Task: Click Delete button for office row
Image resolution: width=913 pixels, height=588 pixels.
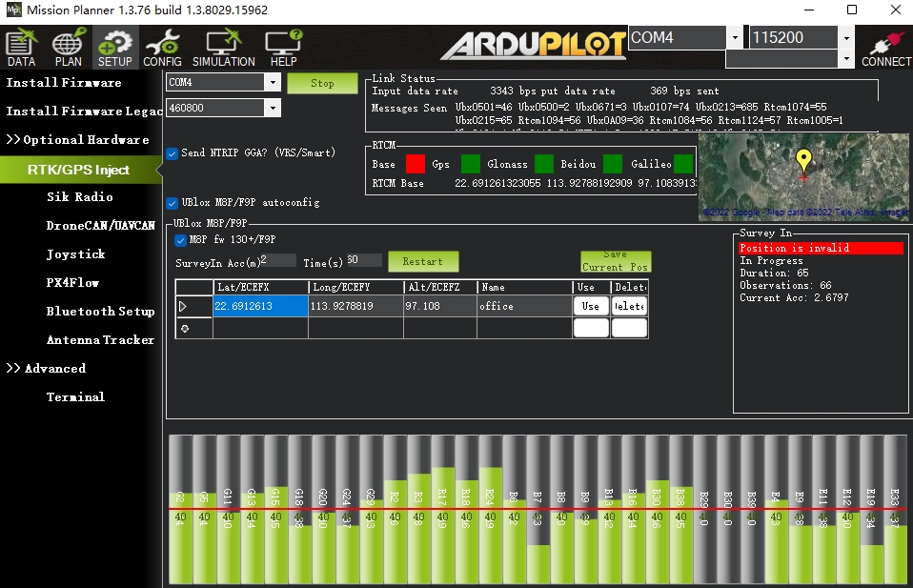Action: 629,306
